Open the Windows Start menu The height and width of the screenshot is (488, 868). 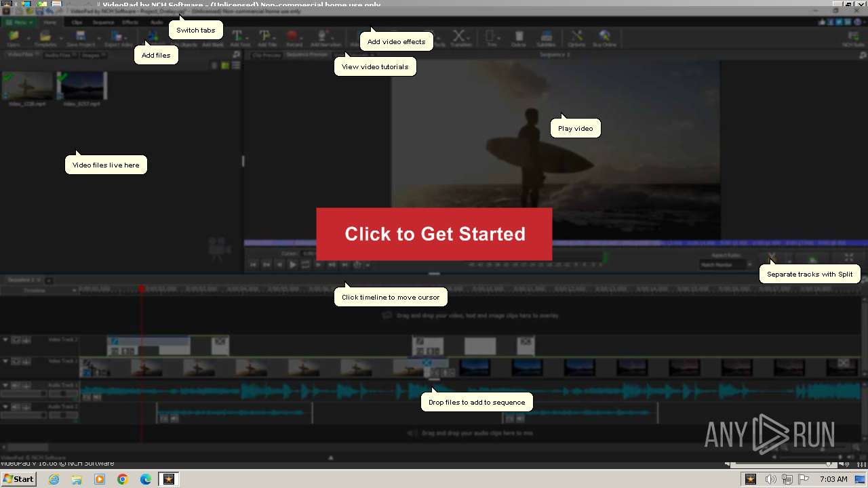pyautogui.click(x=18, y=479)
